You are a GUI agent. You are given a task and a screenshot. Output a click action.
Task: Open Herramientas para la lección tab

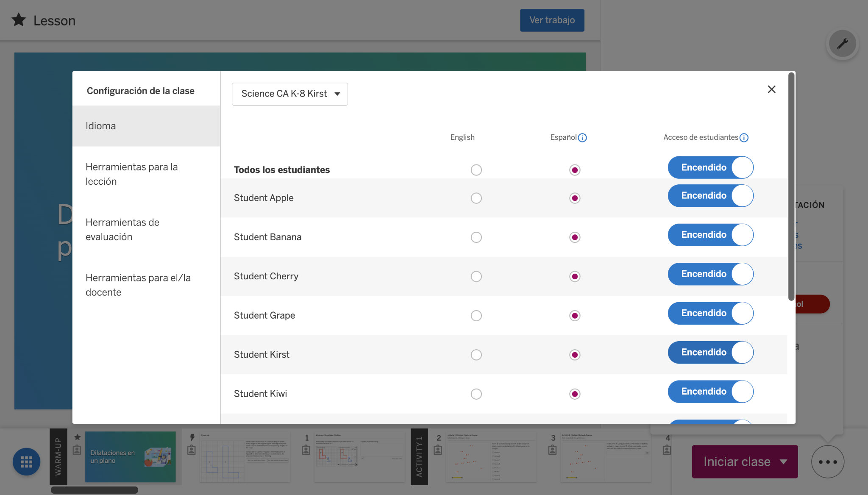coord(131,174)
